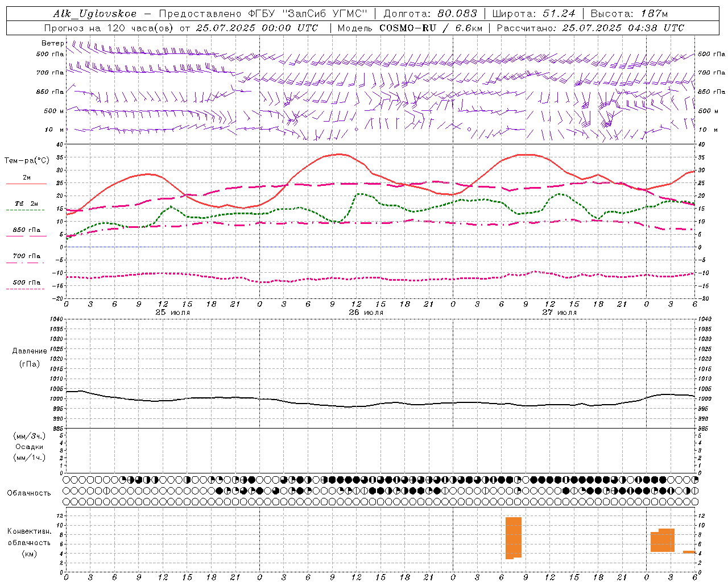The width and height of the screenshot is (728, 582).
Task: Select the 25 июля date label
Action: point(173,313)
